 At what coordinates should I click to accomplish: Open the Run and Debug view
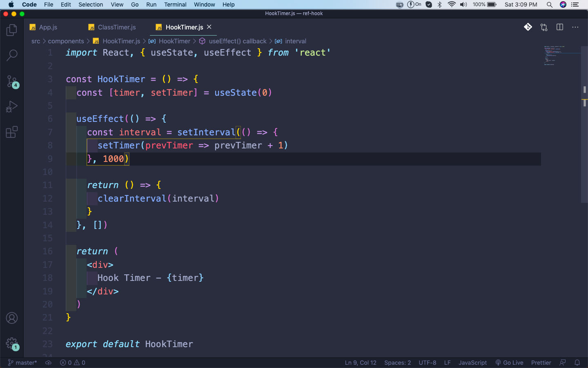12,107
